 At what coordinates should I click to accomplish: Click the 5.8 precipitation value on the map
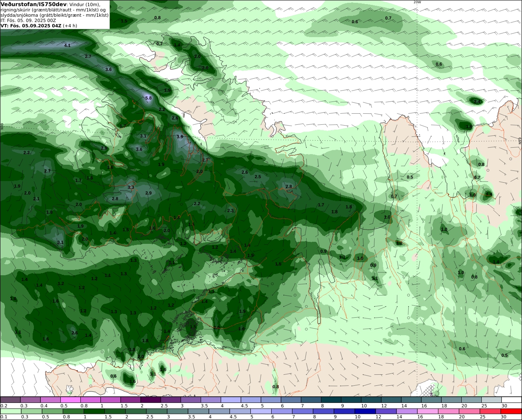[x=148, y=98]
